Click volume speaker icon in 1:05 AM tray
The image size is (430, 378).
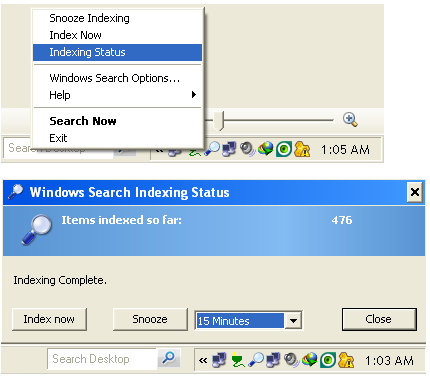pyautogui.click(x=248, y=149)
